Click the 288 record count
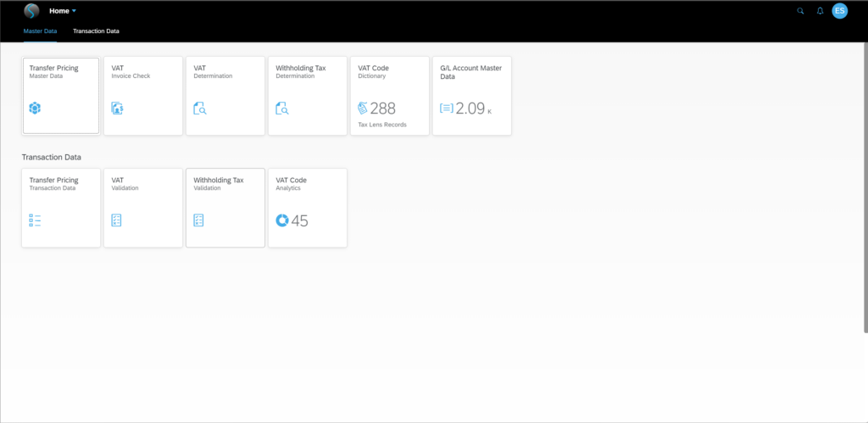The width and height of the screenshot is (868, 423). (383, 108)
